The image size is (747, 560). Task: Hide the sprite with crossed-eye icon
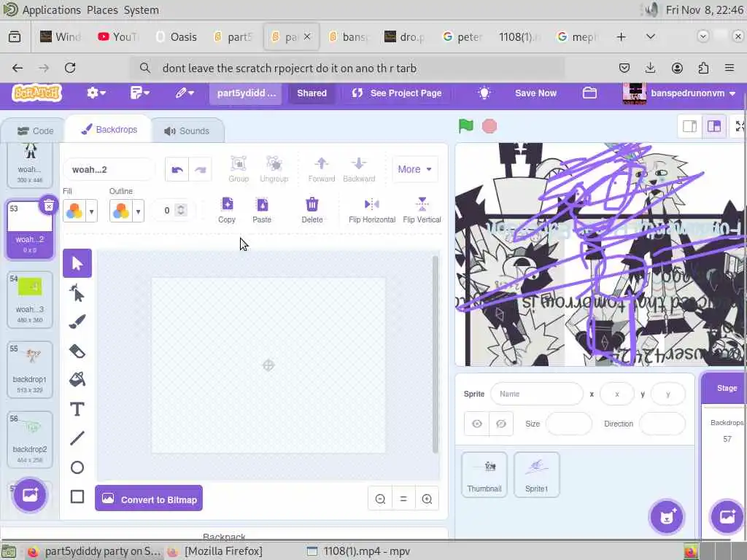pos(501,424)
